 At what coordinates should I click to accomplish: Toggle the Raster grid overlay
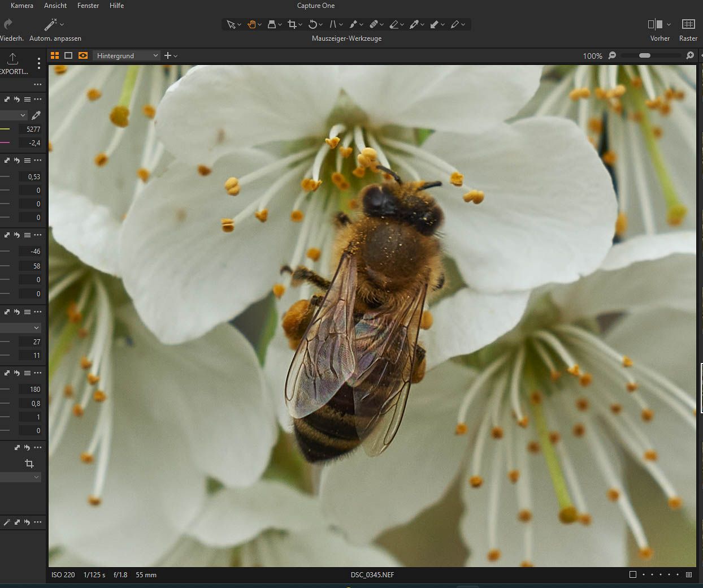pos(688,24)
